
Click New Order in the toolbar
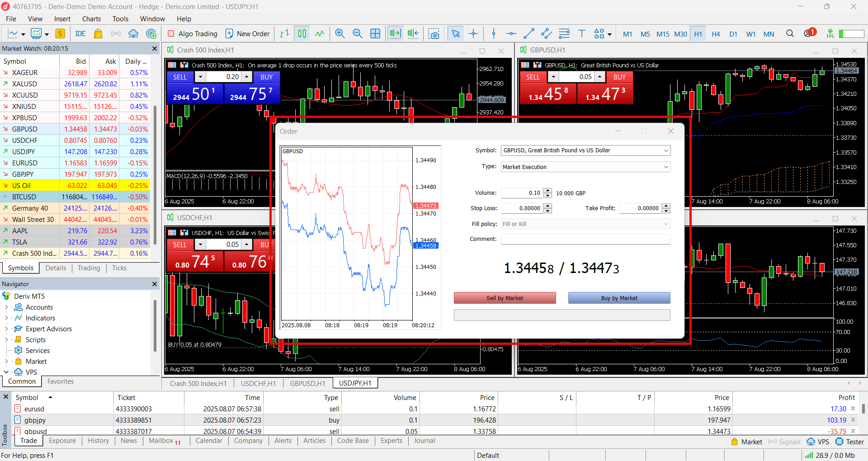[x=247, y=33]
